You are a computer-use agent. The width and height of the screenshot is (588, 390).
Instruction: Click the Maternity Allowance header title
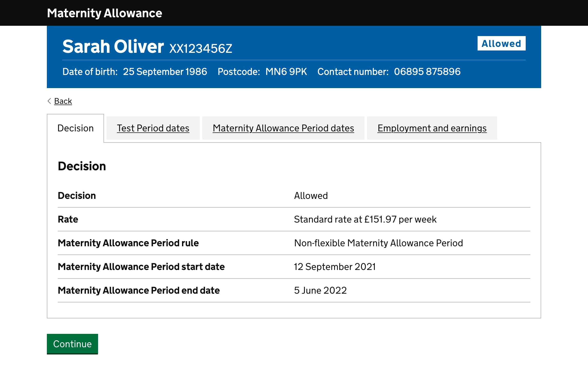(105, 13)
